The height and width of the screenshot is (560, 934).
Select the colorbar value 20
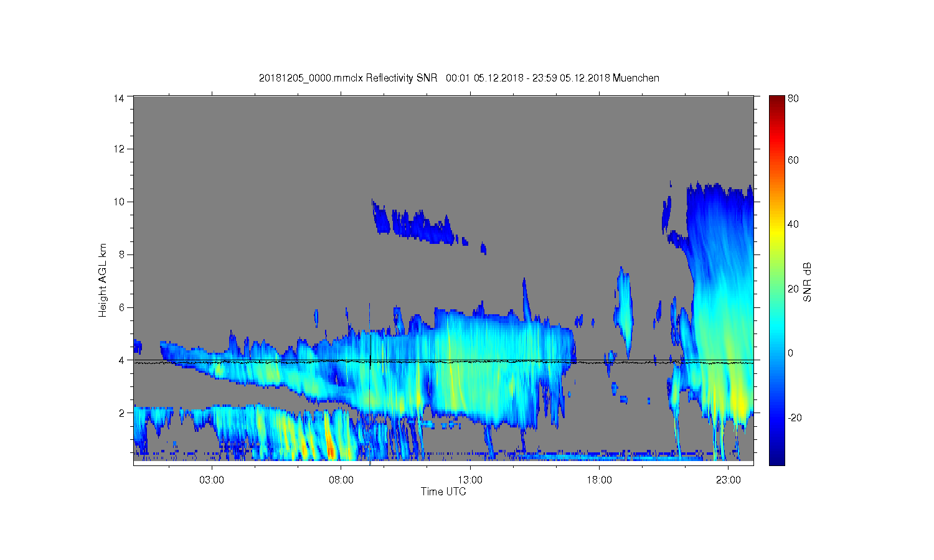(x=793, y=289)
